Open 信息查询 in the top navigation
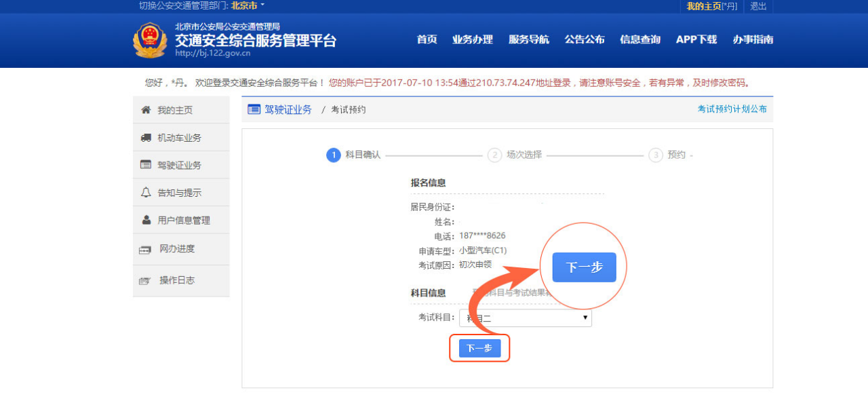Screen dimensions: 868x399 639,39
